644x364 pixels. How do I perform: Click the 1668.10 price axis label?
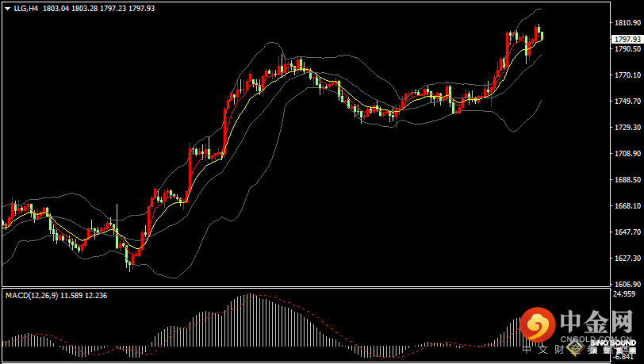(627, 205)
